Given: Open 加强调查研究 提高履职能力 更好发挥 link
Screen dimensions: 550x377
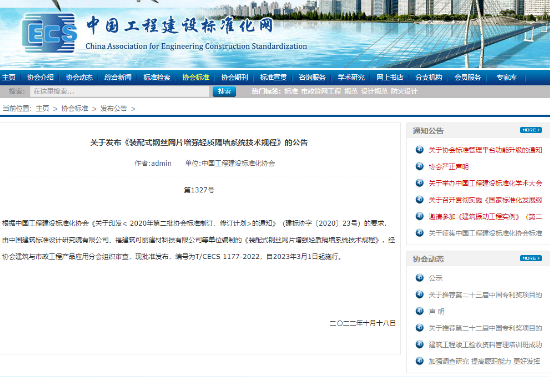Looking at the screenshot, I should pos(484,361).
